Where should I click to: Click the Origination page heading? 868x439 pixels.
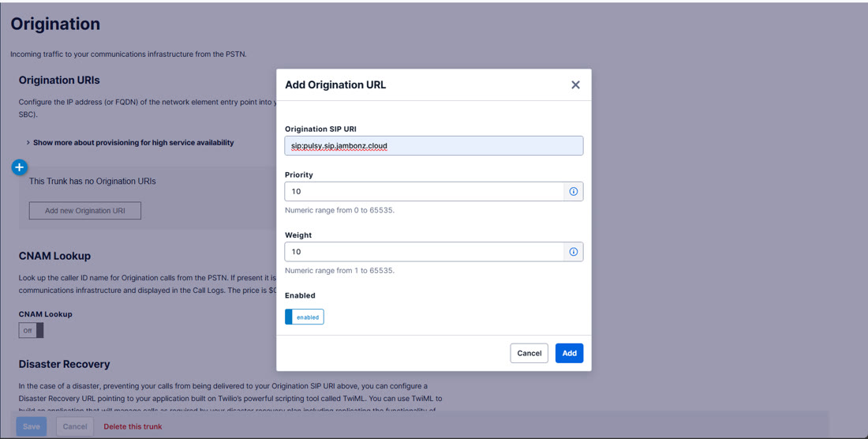point(55,24)
